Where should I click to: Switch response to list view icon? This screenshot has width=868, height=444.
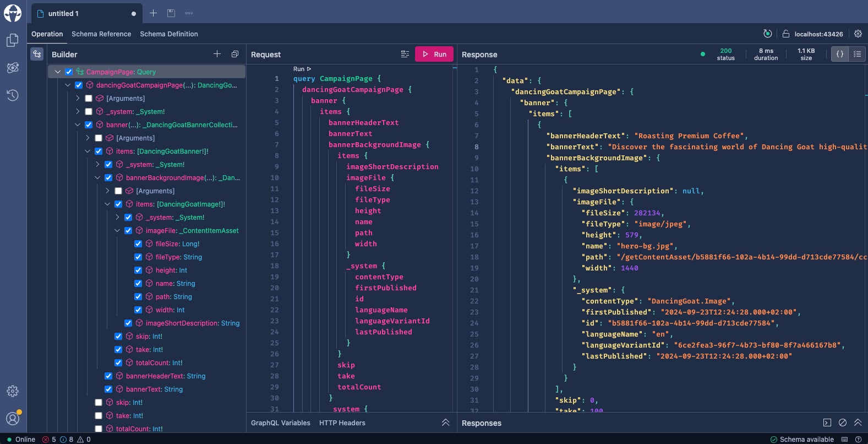tap(857, 54)
